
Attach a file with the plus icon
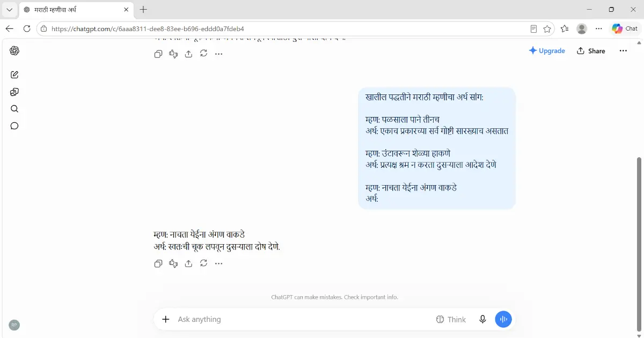(166, 319)
